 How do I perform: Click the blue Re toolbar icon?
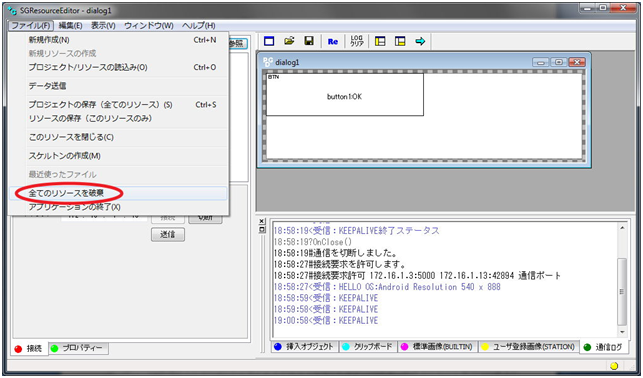coord(333,41)
